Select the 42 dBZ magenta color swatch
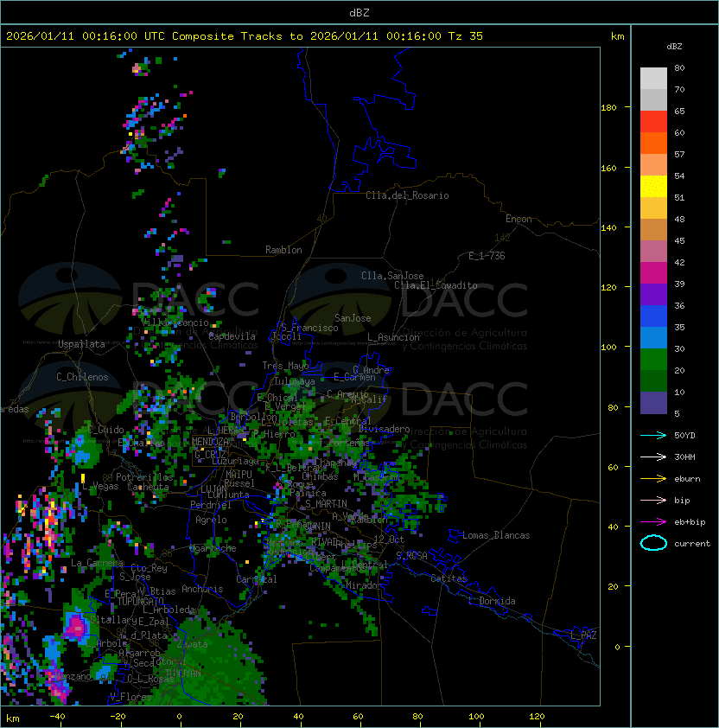Viewport: 719px width, 728px height. pos(653,272)
